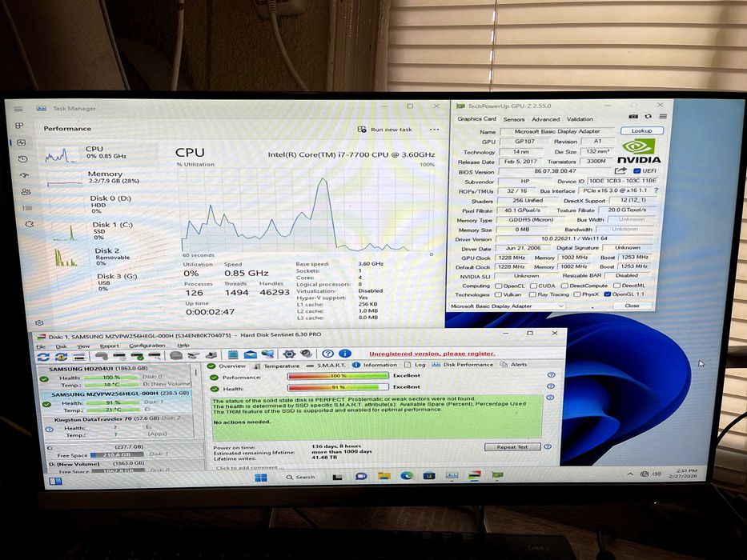
Task: Click the Lookup button in GPU-Z
Action: pos(641,130)
